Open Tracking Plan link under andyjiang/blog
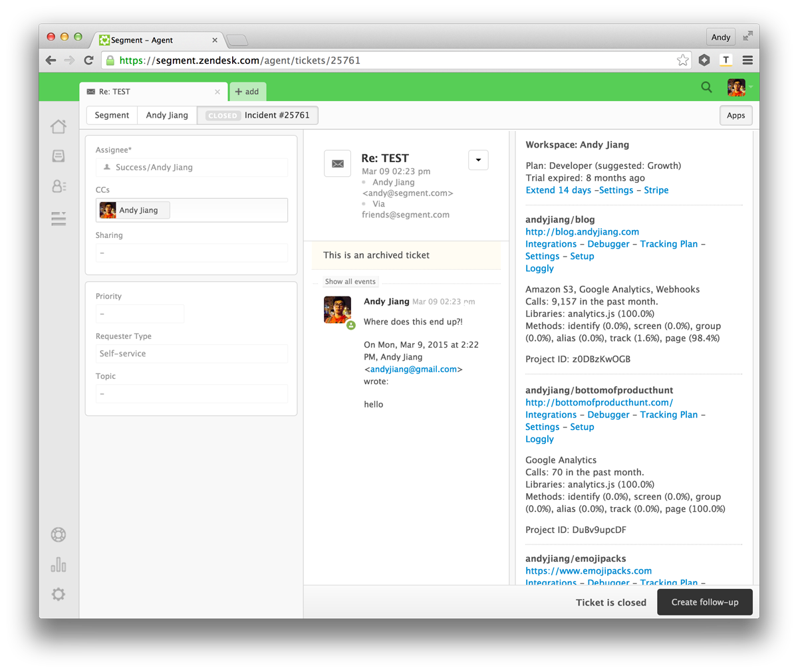This screenshot has width=798, height=672. [x=669, y=244]
